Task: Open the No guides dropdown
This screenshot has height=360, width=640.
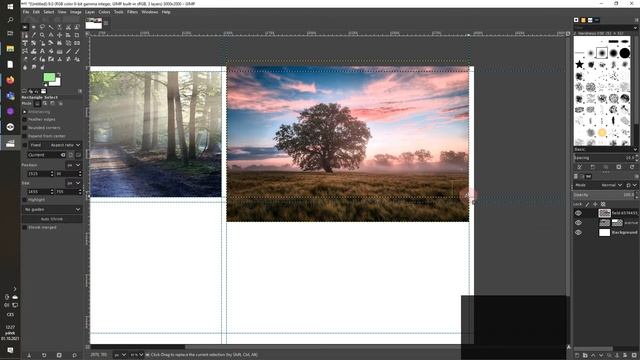Action: [52, 209]
